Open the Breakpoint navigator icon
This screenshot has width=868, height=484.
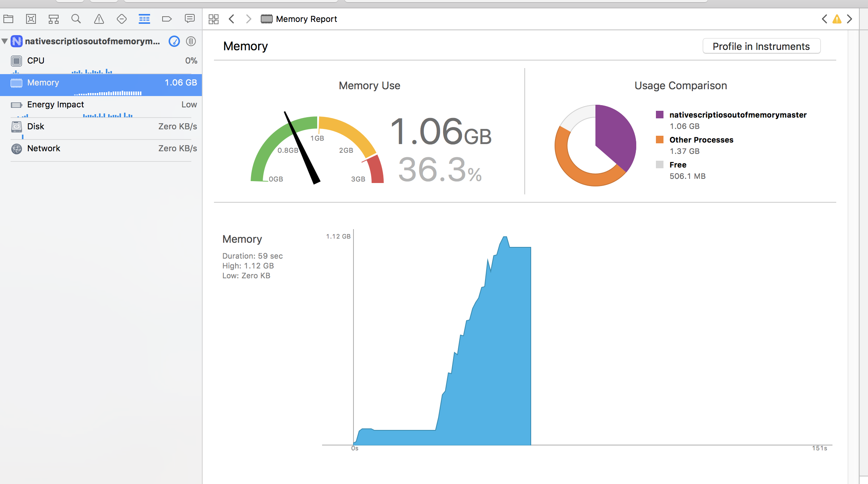(167, 19)
